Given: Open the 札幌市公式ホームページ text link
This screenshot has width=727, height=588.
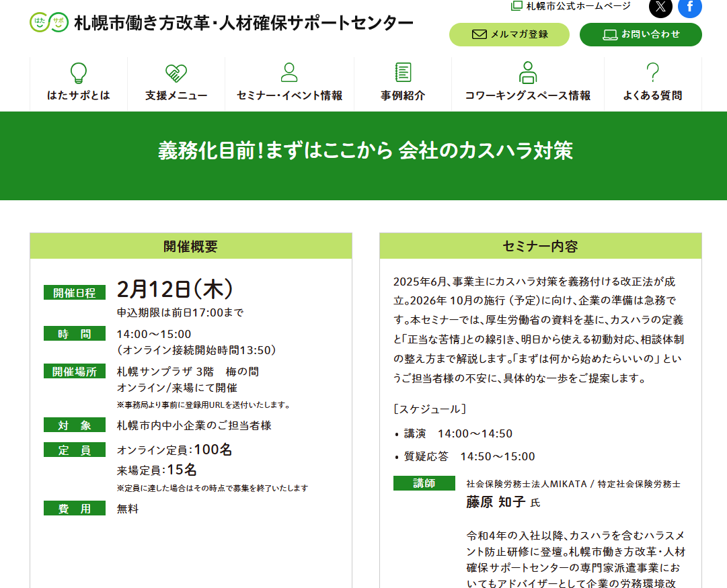Looking at the screenshot, I should click(578, 6).
